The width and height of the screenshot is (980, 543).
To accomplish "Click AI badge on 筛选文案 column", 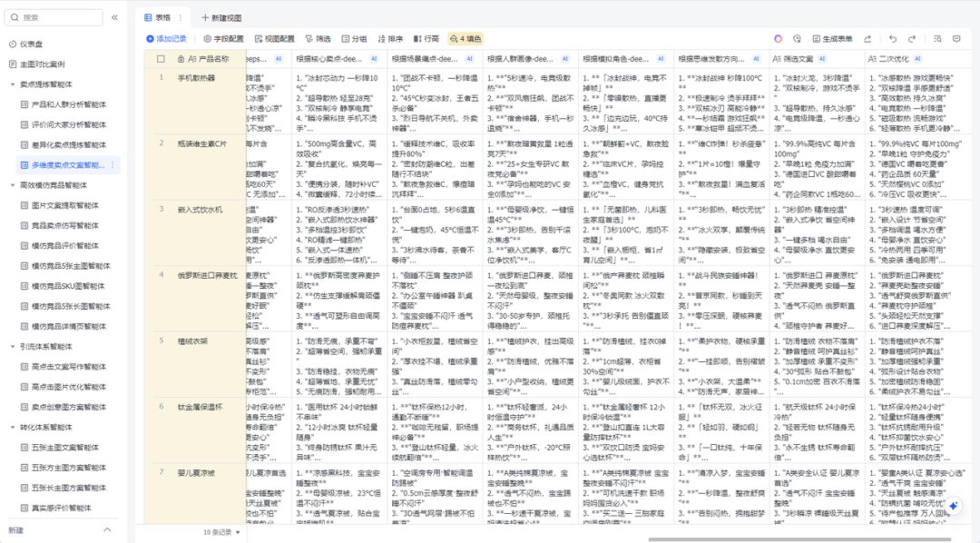I will tap(822, 59).
